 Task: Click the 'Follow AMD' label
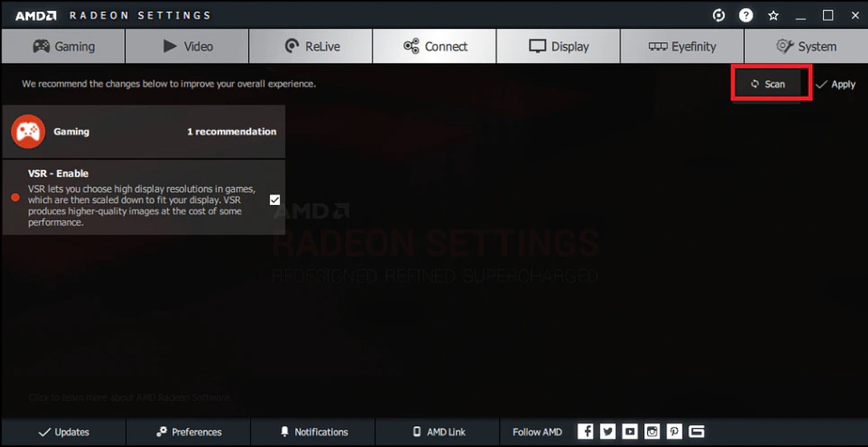pos(538,432)
